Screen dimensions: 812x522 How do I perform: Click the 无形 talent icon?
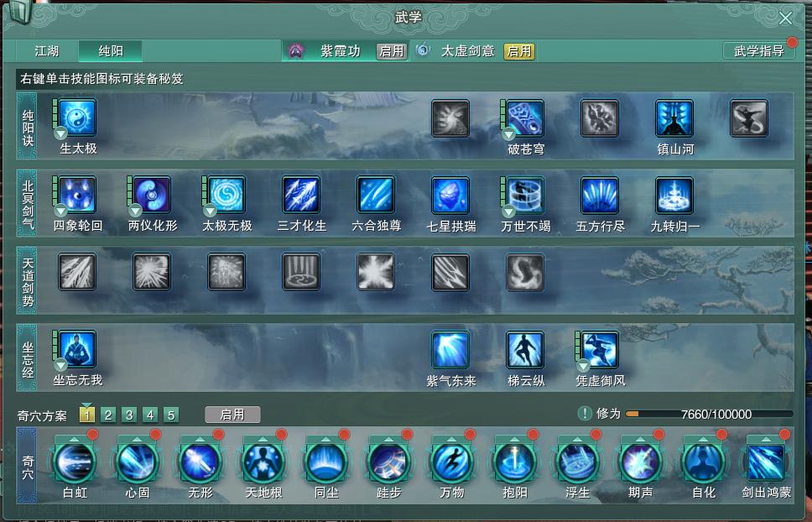200,462
